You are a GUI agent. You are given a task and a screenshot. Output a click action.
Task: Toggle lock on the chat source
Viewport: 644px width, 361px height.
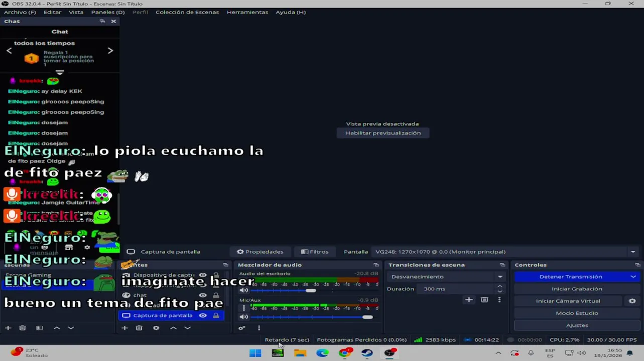click(x=216, y=295)
